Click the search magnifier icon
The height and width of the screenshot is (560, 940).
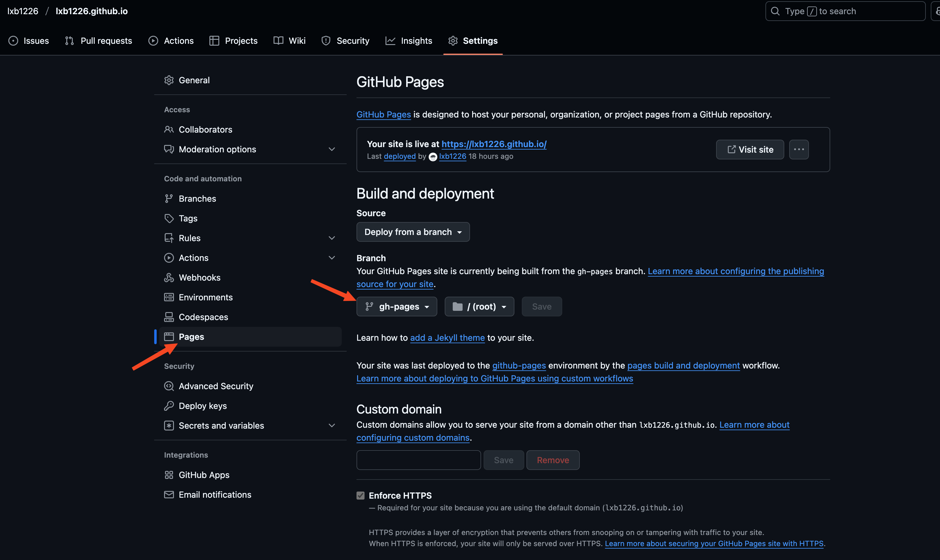(x=775, y=11)
